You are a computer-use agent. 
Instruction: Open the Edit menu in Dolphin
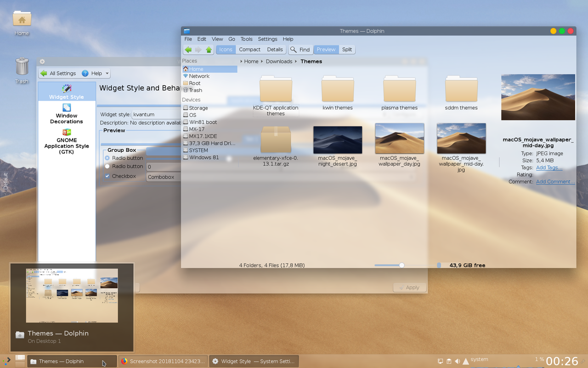202,39
